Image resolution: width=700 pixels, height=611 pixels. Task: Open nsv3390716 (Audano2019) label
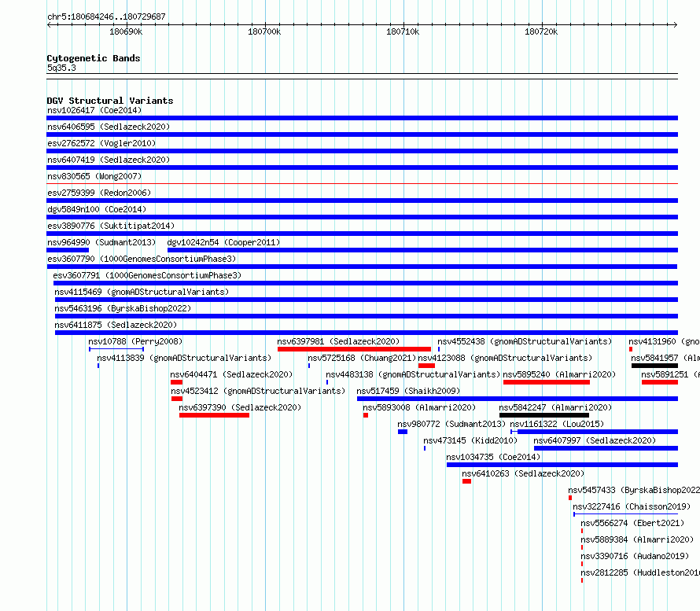click(635, 556)
